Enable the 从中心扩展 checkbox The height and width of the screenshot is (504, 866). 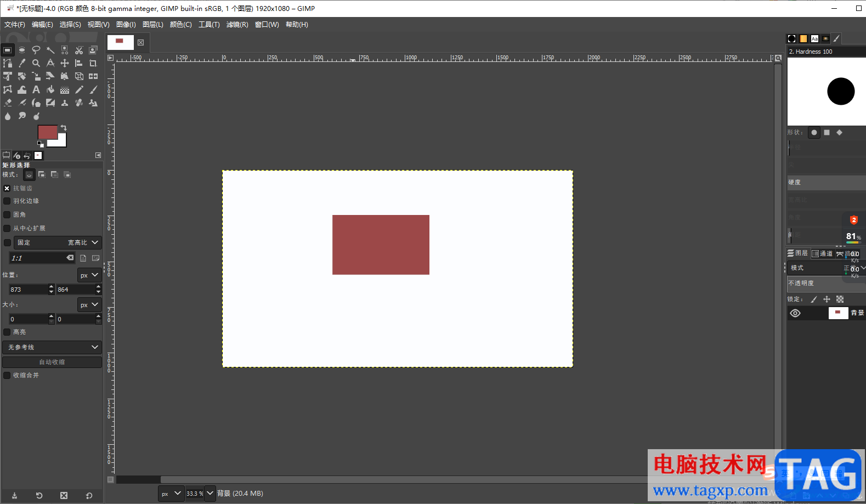pyautogui.click(x=7, y=228)
